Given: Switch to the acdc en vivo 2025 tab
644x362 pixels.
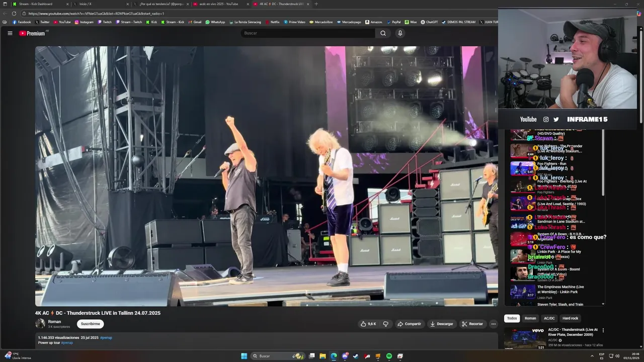Looking at the screenshot, I should (x=220, y=4).
